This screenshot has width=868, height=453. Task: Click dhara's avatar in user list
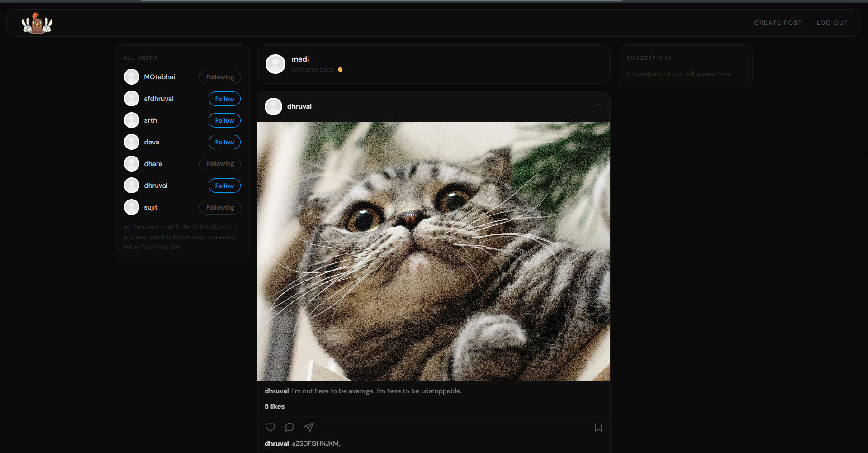[x=132, y=164]
